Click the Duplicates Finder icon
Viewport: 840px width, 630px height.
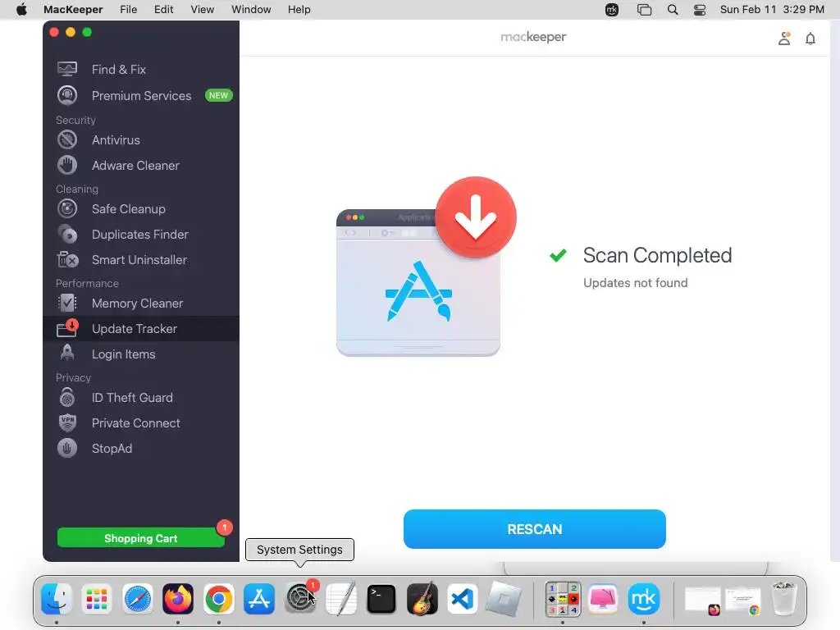pos(67,234)
